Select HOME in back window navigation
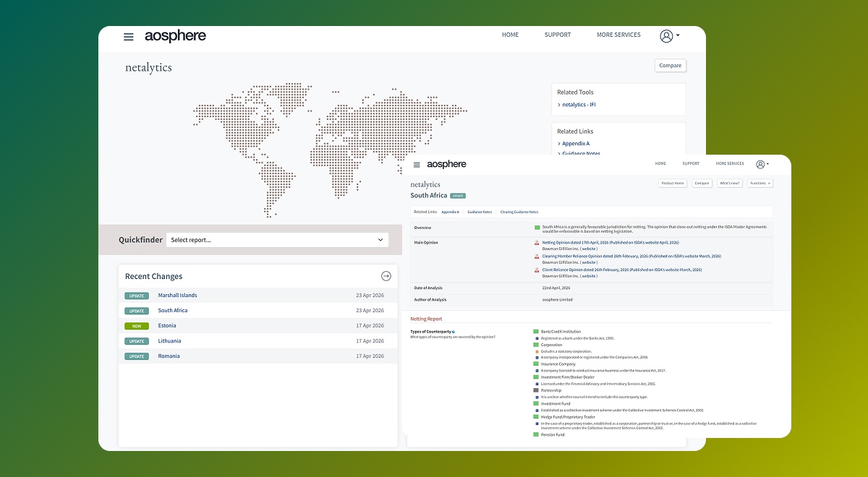The height and width of the screenshot is (477, 868). 511,35
